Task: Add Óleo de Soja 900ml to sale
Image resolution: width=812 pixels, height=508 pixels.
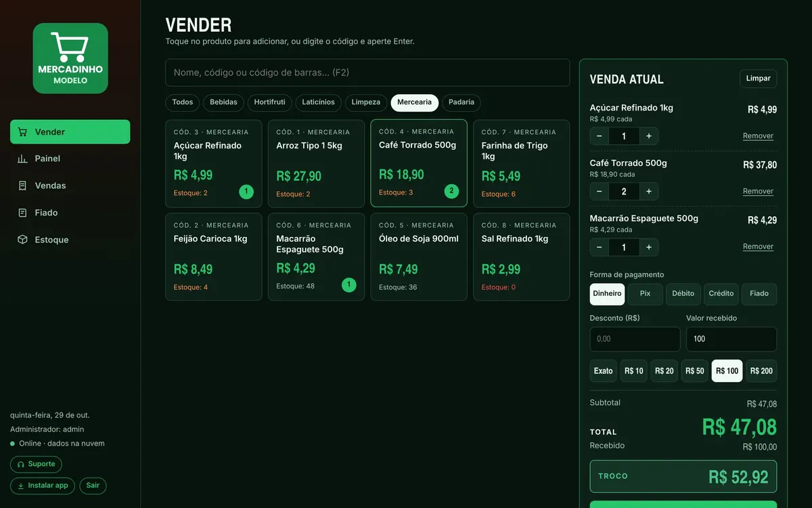Action: (x=419, y=257)
